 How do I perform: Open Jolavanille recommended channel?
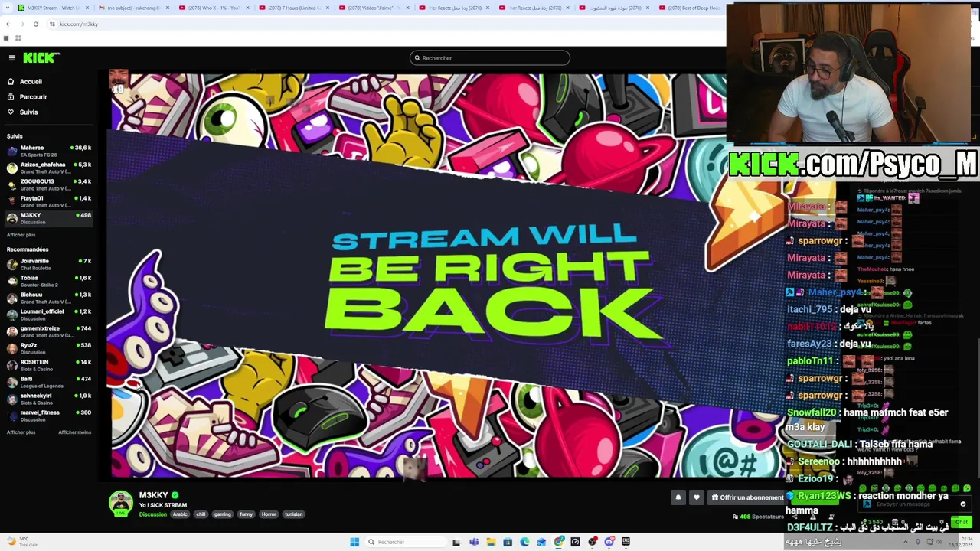tap(49, 264)
